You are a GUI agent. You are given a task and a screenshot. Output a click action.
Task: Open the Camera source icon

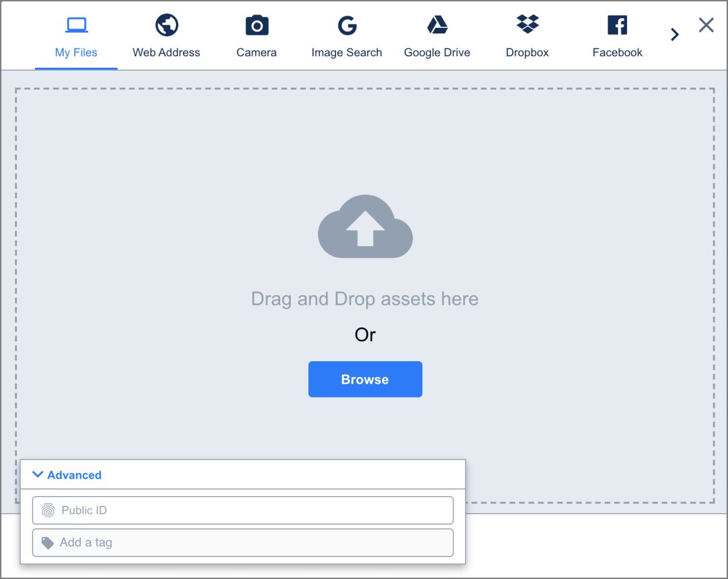point(256,25)
